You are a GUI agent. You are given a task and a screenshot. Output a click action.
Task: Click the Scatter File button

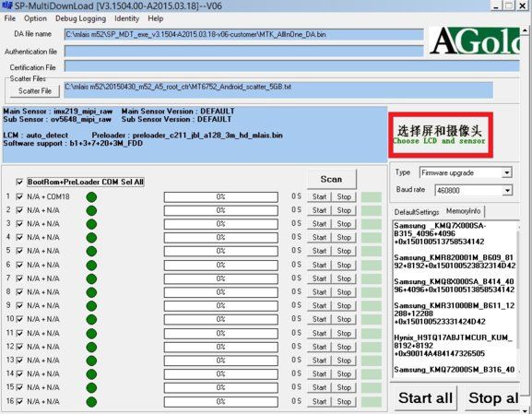click(35, 91)
